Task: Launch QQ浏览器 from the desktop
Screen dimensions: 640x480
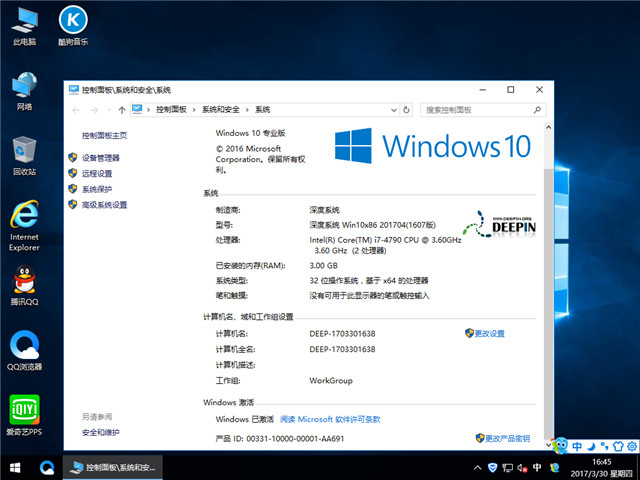Action: [24, 351]
